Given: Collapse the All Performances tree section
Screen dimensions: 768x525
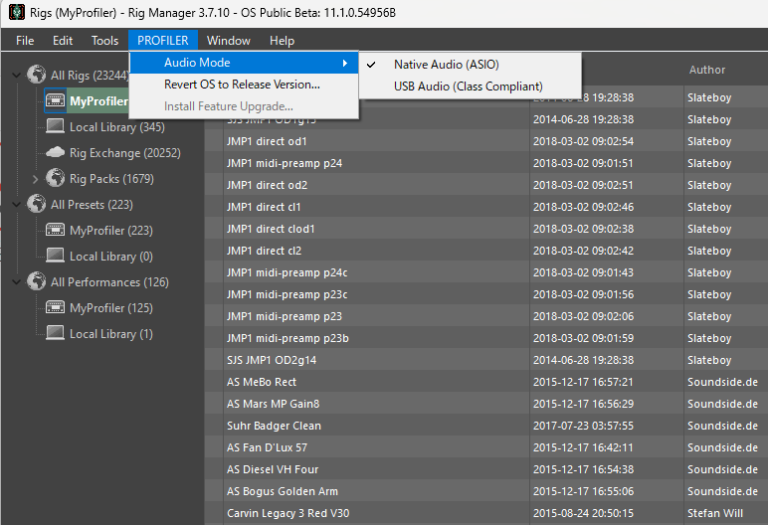Looking at the screenshot, I should point(17,282).
